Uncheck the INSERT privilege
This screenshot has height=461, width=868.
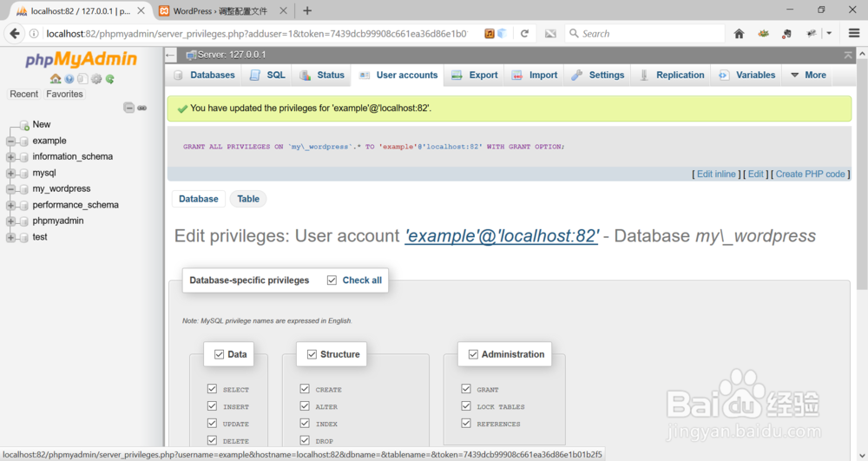tap(212, 406)
